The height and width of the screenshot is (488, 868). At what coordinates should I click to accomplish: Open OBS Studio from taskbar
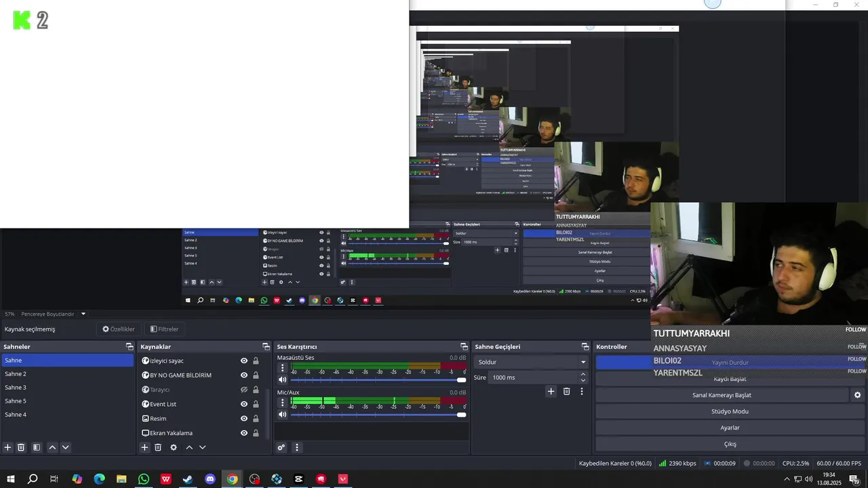click(254, 479)
